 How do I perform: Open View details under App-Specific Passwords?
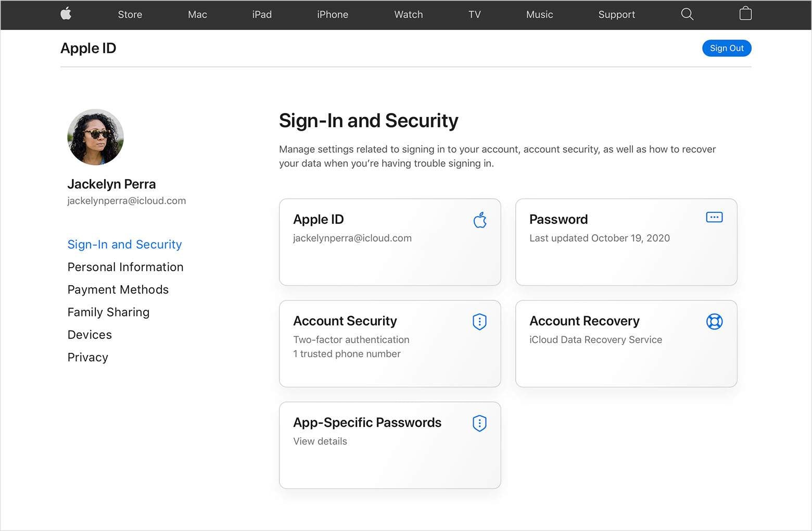pos(320,441)
